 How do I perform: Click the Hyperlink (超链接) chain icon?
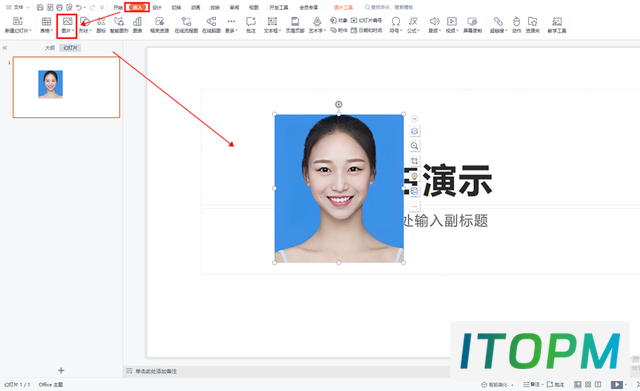coord(498,25)
